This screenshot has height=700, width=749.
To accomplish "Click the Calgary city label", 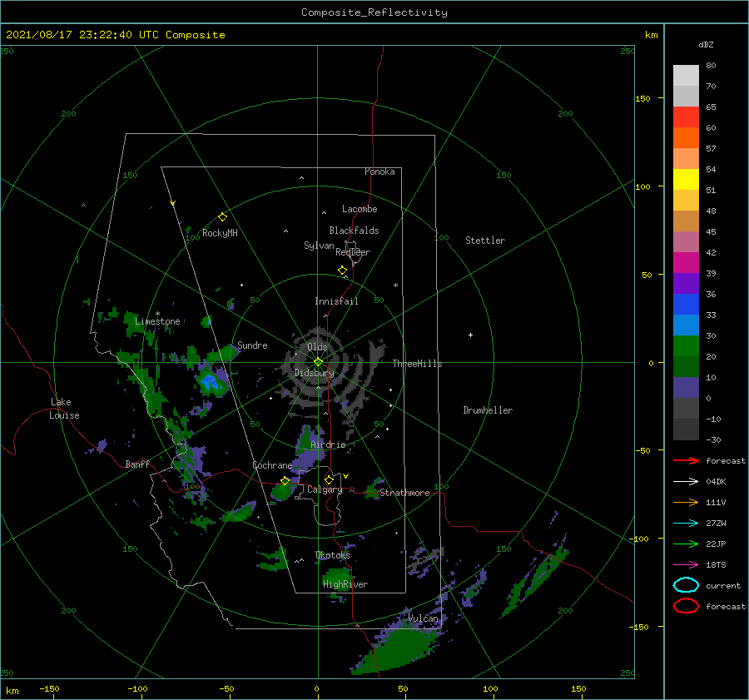I will [x=325, y=489].
